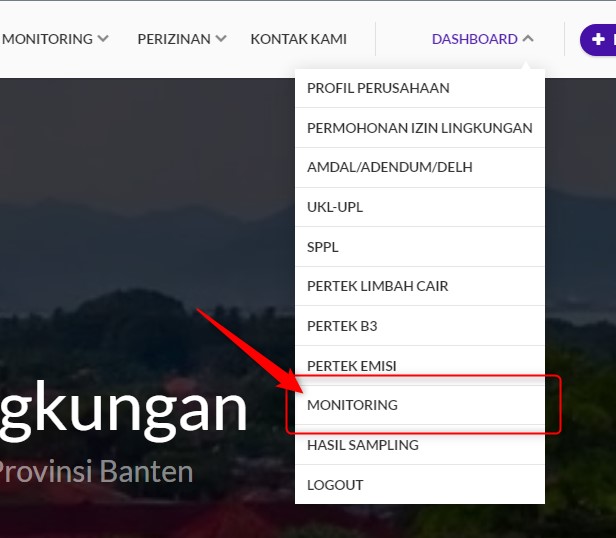Click LOGOUT at the bottom of the dropdown
This screenshot has height=538, width=616.
pos(335,485)
